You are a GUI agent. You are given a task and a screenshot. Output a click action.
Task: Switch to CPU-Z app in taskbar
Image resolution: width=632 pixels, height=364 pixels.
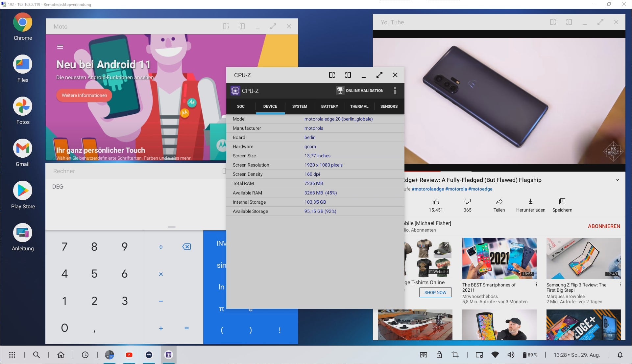pos(169,355)
